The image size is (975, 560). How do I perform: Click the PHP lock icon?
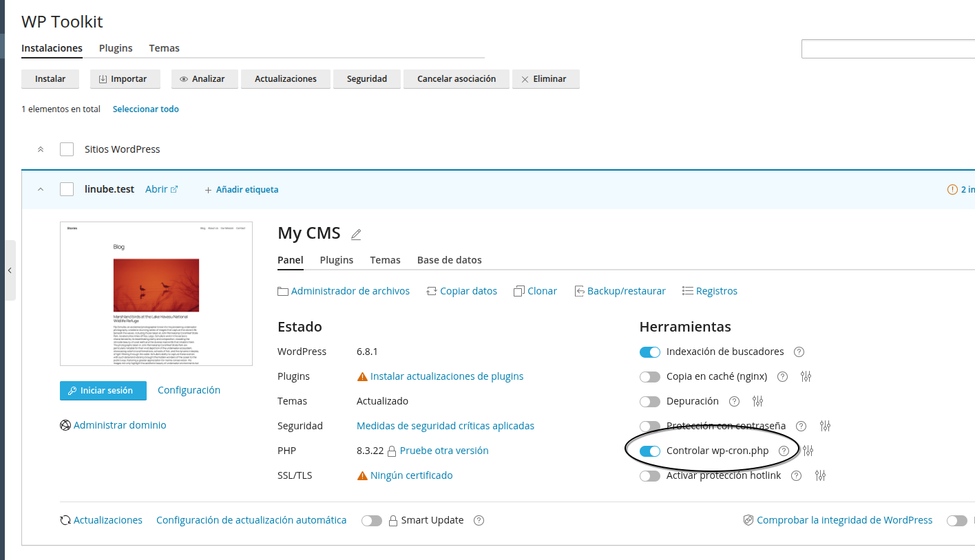[x=392, y=451]
